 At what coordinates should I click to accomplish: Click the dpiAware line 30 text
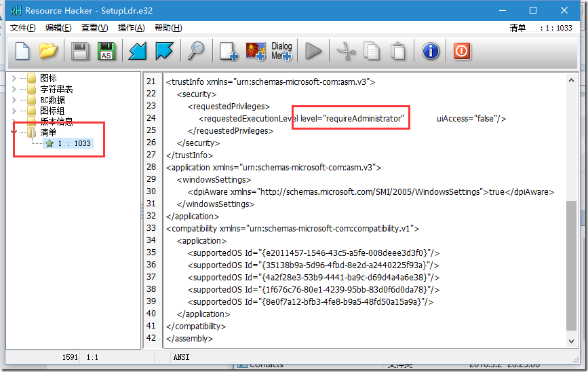[x=371, y=192]
